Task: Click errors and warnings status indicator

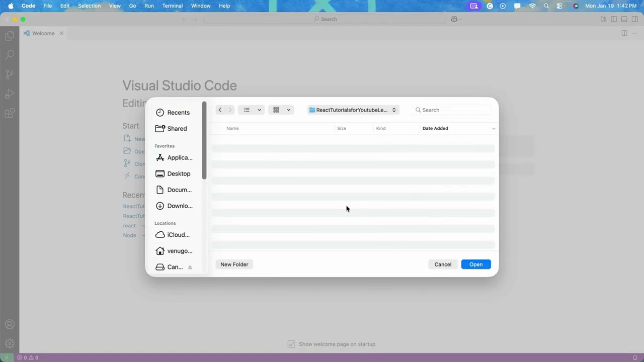Action: [28, 357]
